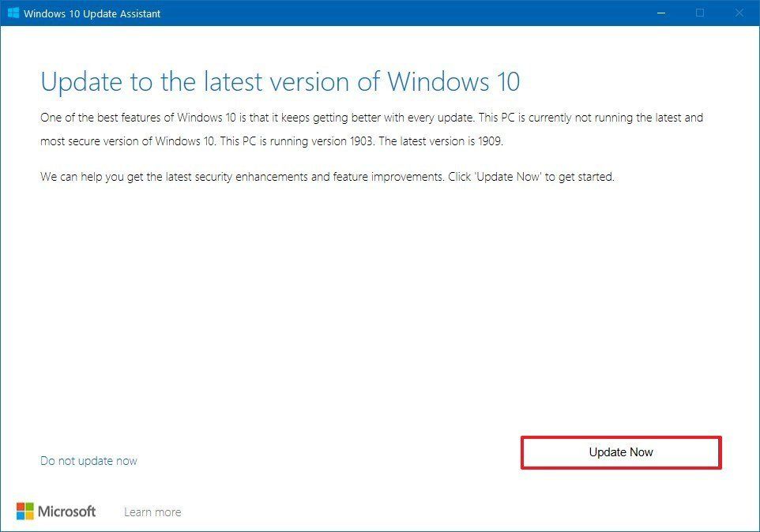Minimize the Update Assistant window
Screen dimensions: 760x532
coord(660,13)
